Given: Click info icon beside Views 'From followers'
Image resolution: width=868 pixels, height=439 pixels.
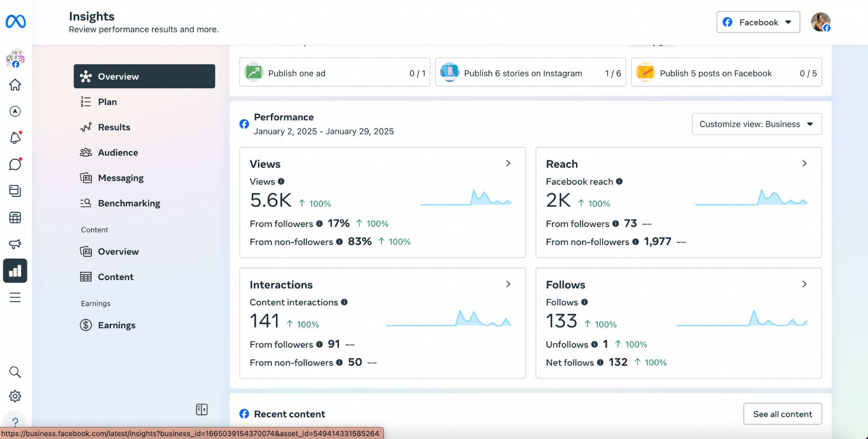Looking at the screenshot, I should tap(319, 224).
